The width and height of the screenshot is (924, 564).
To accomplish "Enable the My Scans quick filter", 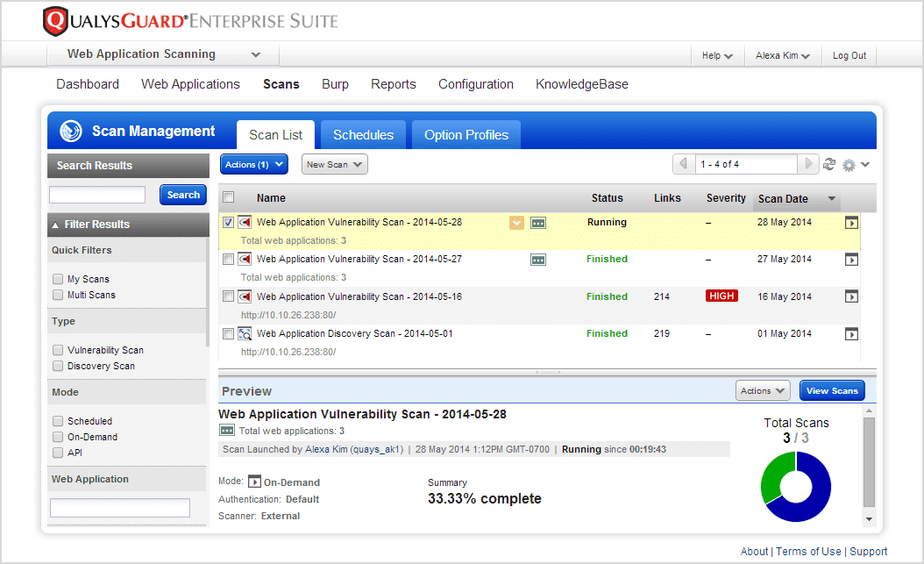I will click(58, 279).
